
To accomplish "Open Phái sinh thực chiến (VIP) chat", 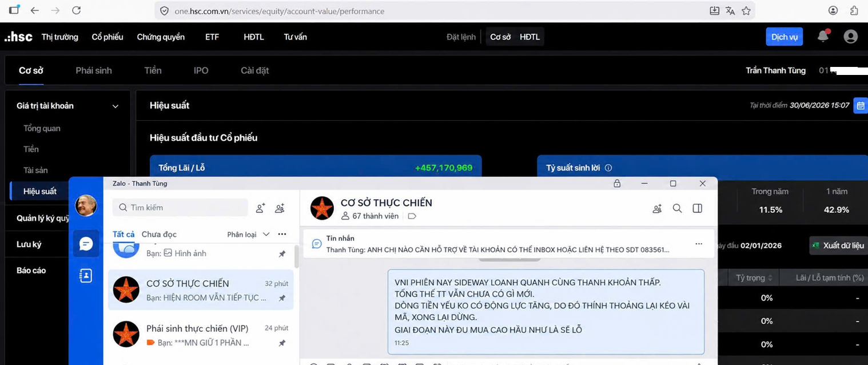I will [200, 334].
